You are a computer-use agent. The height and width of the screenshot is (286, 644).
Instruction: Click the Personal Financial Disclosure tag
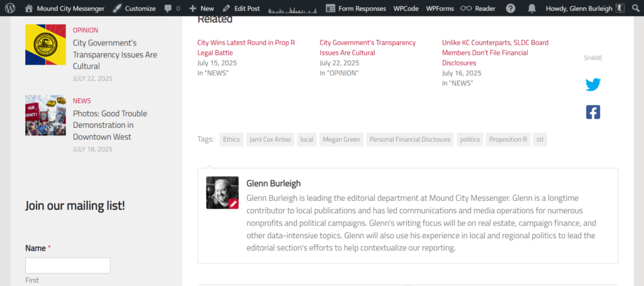pos(410,139)
